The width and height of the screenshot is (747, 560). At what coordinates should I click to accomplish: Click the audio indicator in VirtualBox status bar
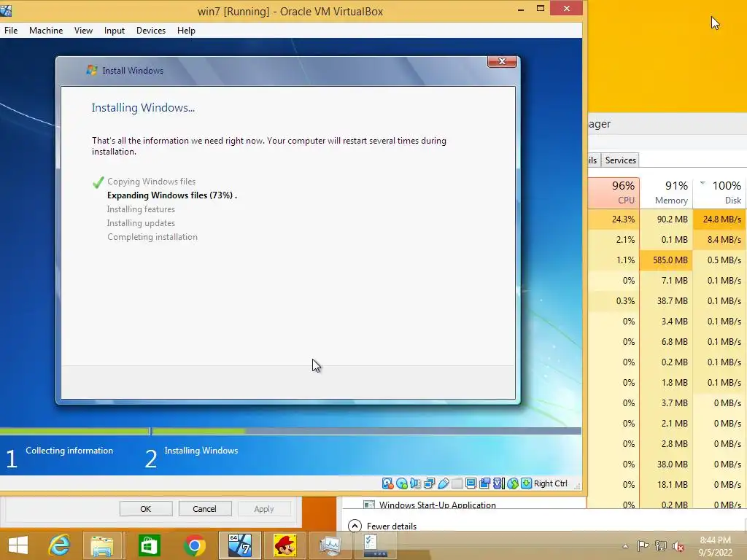(415, 484)
